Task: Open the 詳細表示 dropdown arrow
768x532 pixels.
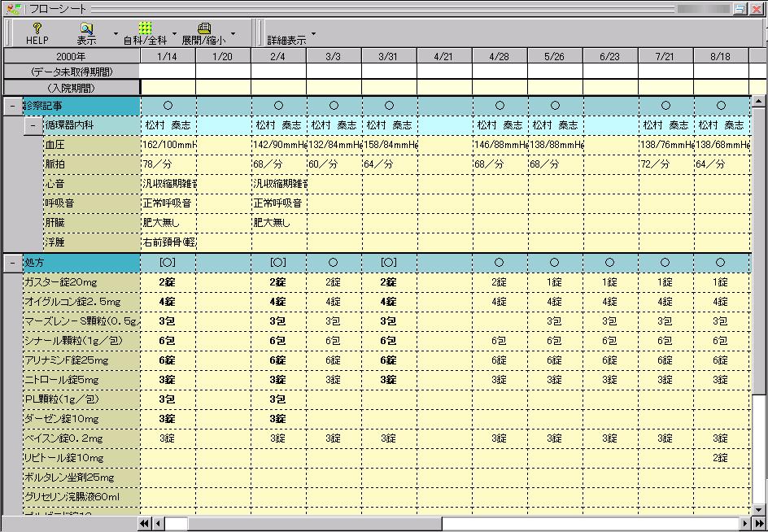Action: pos(314,34)
